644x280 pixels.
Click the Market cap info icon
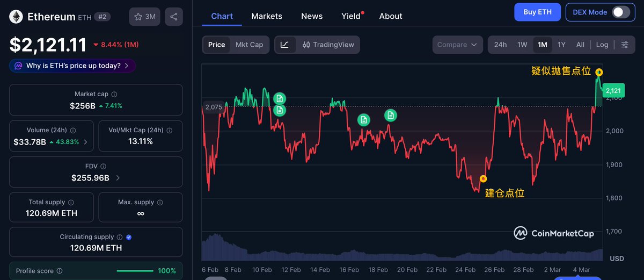(x=114, y=94)
